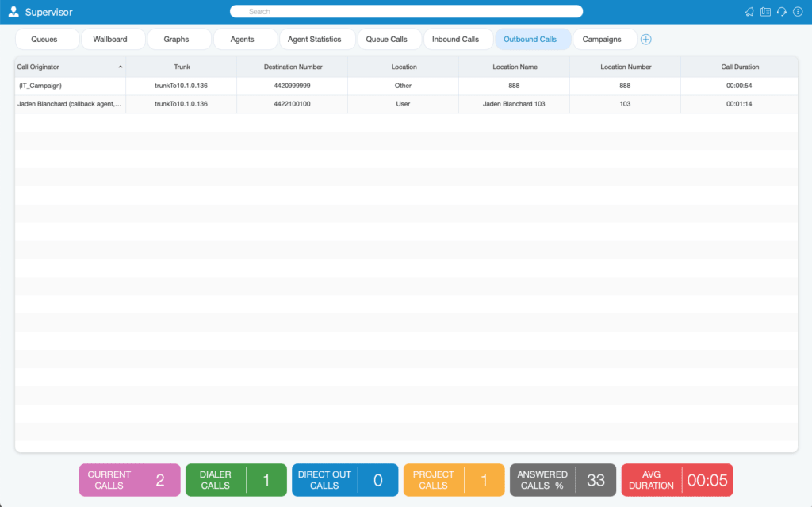
Task: Toggle Call Originator sort arrow
Action: pyautogui.click(x=121, y=67)
